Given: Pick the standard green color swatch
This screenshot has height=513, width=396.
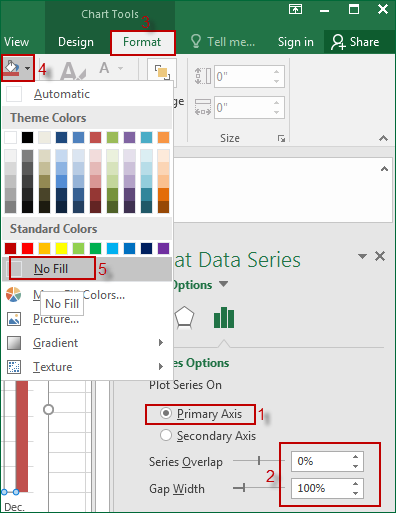Looking at the screenshot, I should point(96,248).
